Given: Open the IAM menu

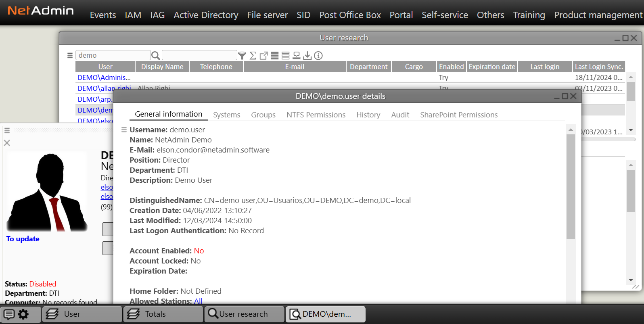Looking at the screenshot, I should coord(133,15).
